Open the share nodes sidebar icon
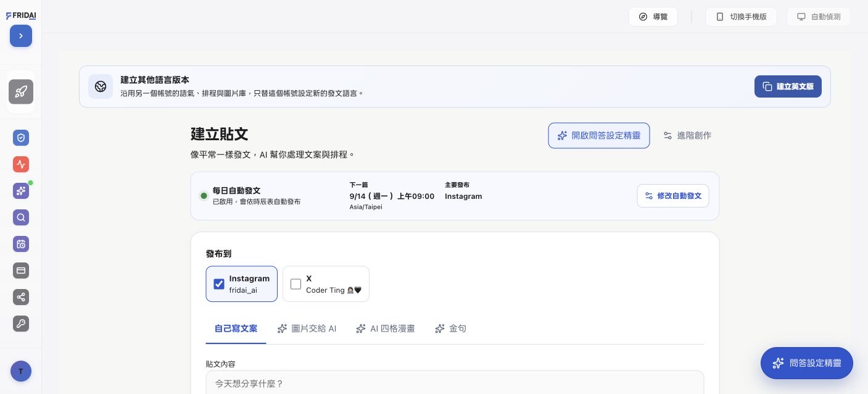This screenshot has width=868, height=394. pyautogui.click(x=21, y=297)
